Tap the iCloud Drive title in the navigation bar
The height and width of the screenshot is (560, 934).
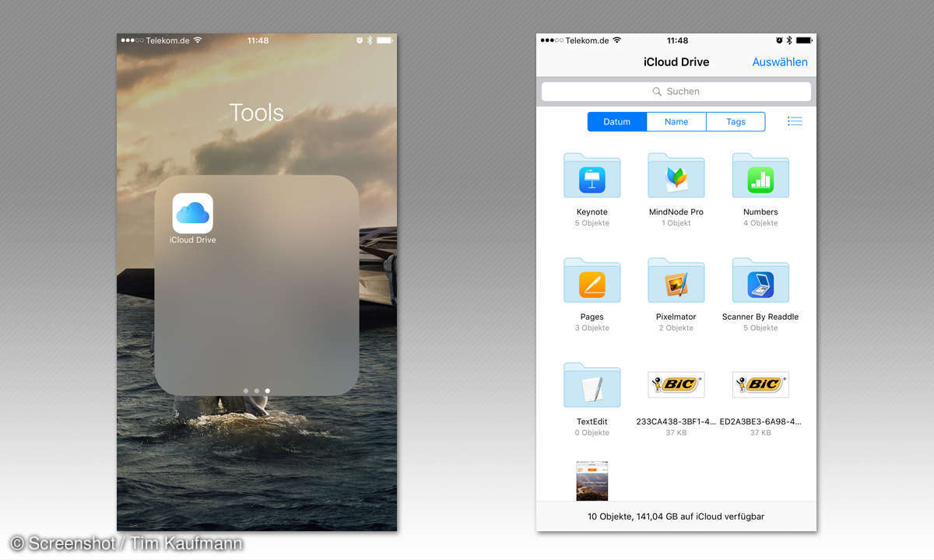pos(676,62)
